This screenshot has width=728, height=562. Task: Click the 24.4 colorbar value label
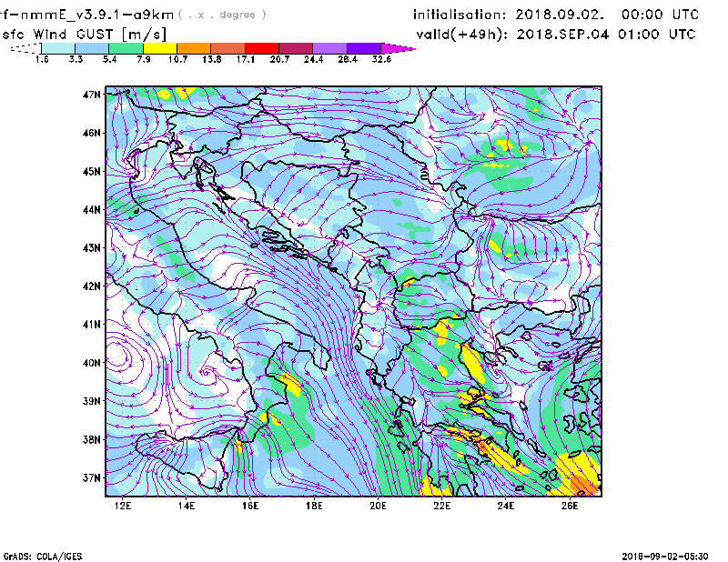tap(313, 59)
